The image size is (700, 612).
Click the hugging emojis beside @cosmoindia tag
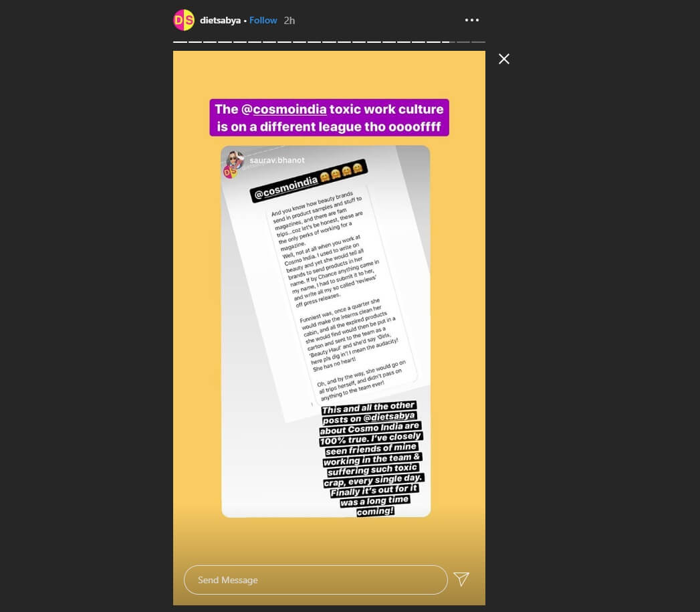tap(341, 173)
